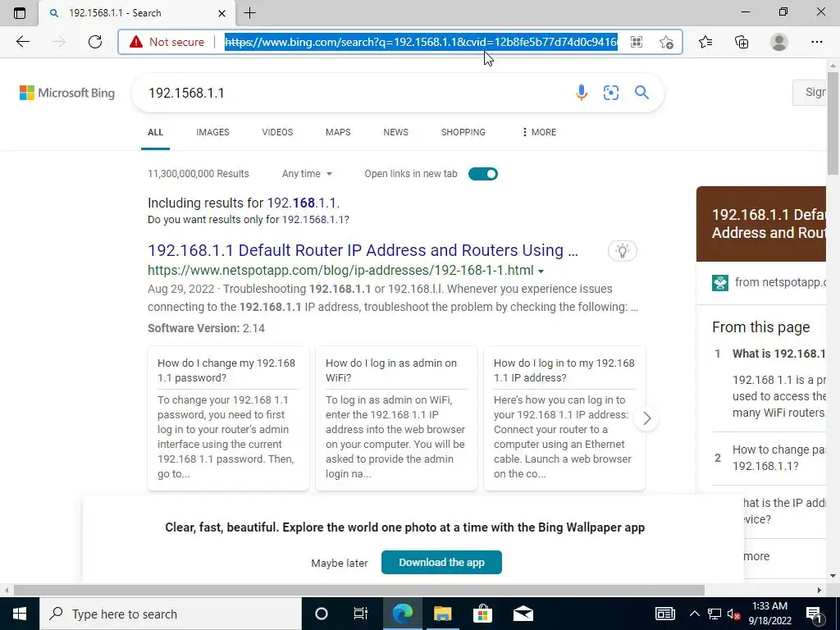Open 'What is 192.168.1' sidebar item
Image resolution: width=840 pixels, height=630 pixels.
pos(779,354)
